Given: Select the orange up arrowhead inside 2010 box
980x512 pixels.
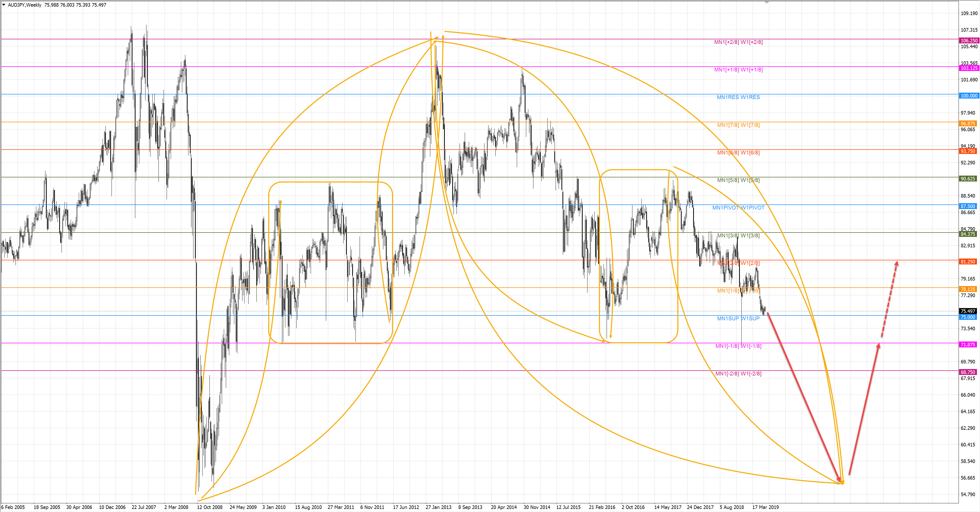Looking at the screenshot, I should [280, 202].
